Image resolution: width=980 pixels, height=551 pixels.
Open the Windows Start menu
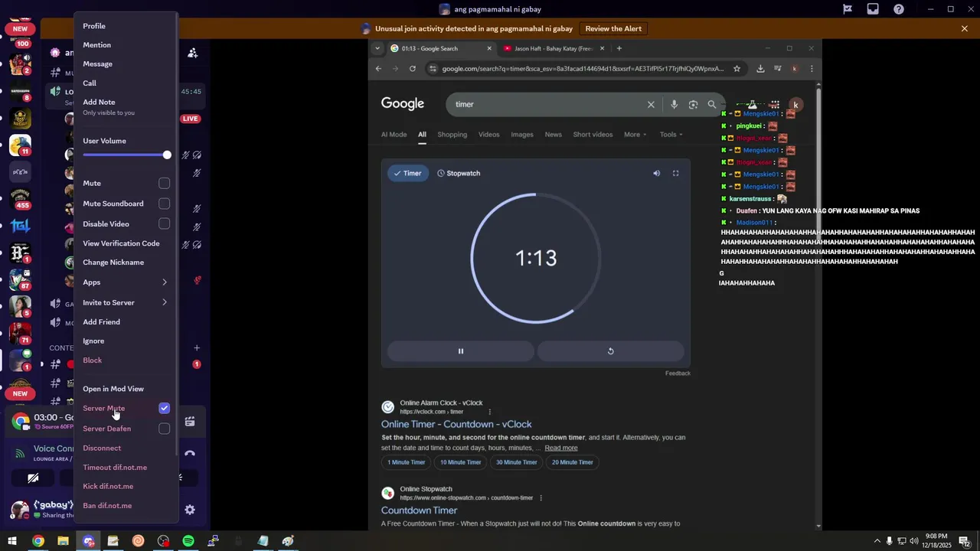(12, 541)
